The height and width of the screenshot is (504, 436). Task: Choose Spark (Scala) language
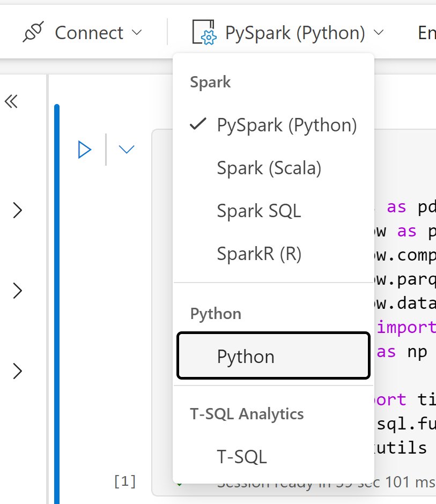pos(274,168)
